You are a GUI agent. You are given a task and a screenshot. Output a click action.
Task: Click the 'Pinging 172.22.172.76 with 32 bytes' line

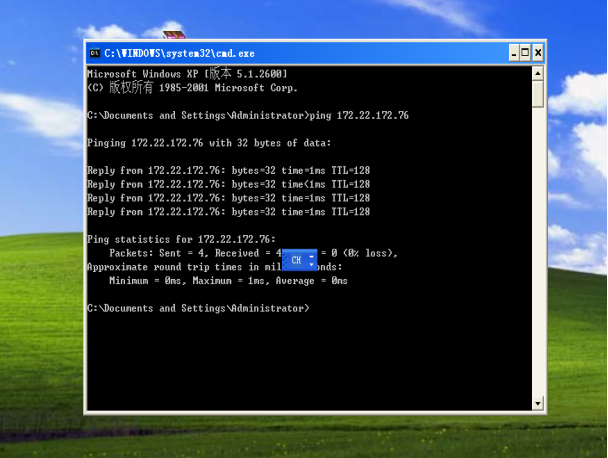click(x=209, y=143)
